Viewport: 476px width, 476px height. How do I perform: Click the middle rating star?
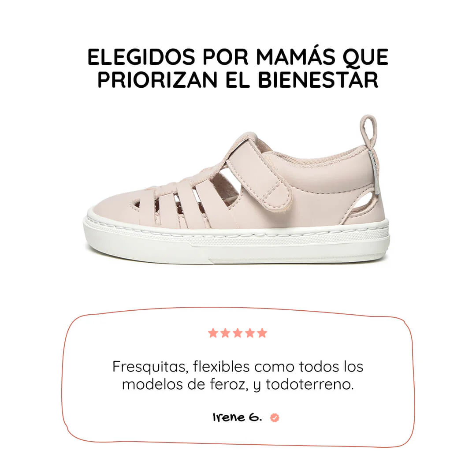coord(238,333)
